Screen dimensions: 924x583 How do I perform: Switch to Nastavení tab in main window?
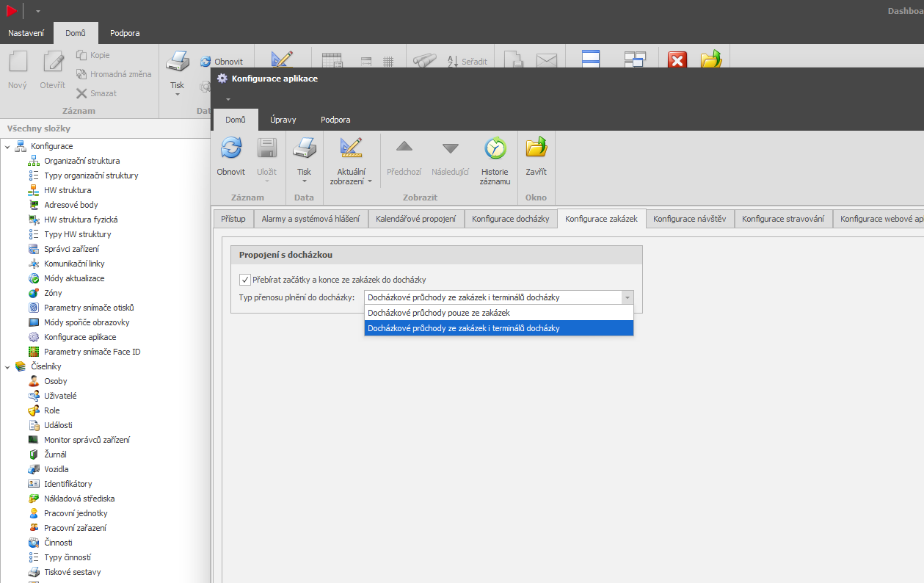tap(26, 33)
